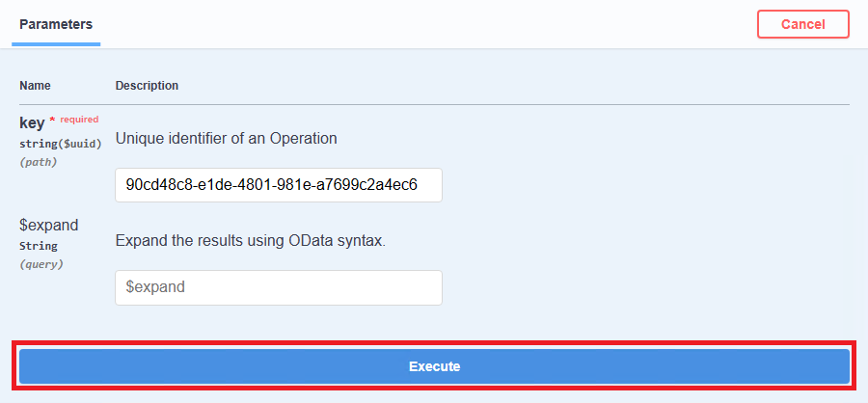Click the blue underline below Parameters
The width and height of the screenshot is (868, 403).
55,43
